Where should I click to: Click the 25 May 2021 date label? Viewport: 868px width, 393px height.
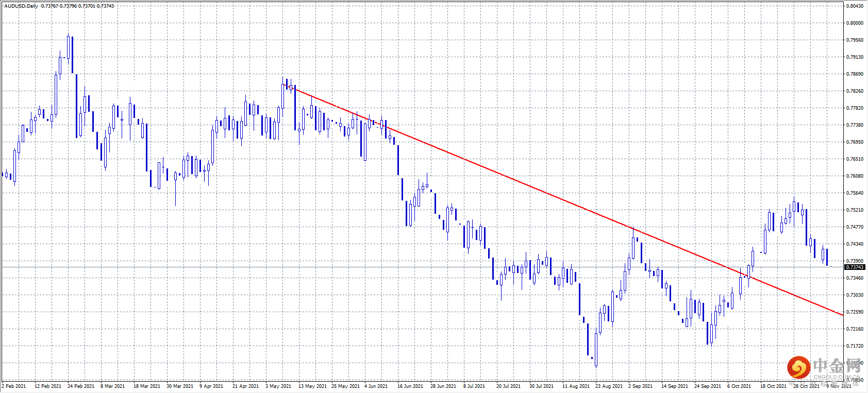point(346,386)
